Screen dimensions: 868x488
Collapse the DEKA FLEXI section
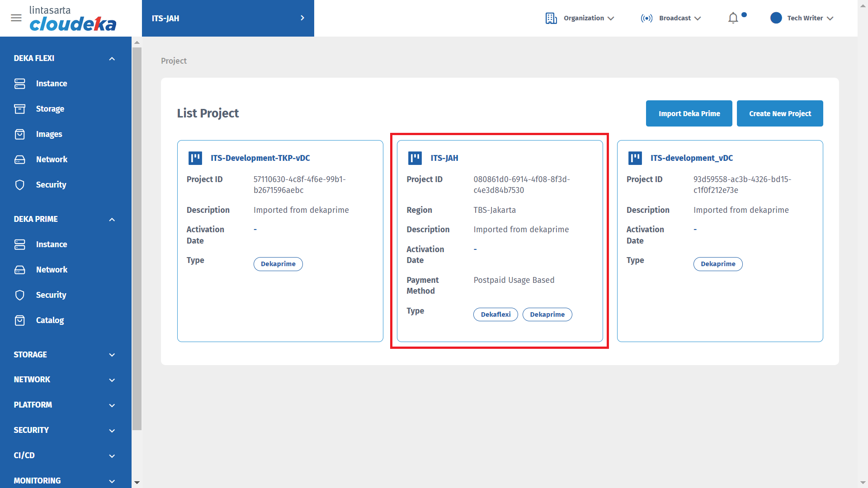click(112, 59)
